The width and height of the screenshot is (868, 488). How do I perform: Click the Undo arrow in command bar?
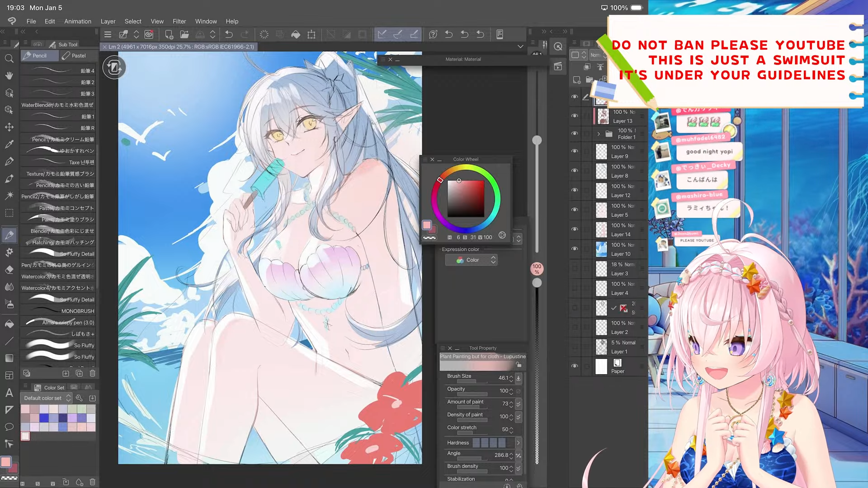tap(229, 34)
